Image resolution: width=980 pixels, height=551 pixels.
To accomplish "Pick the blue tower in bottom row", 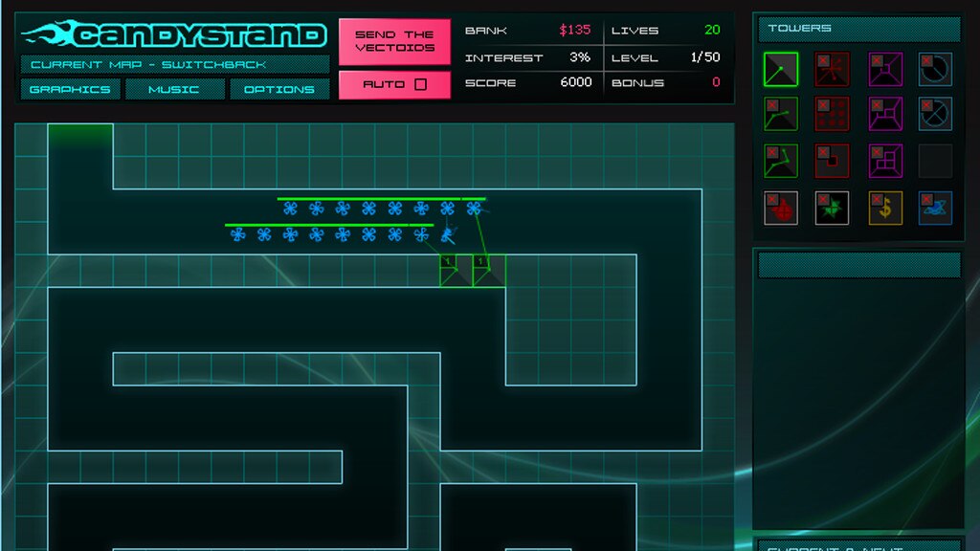I will [x=935, y=208].
